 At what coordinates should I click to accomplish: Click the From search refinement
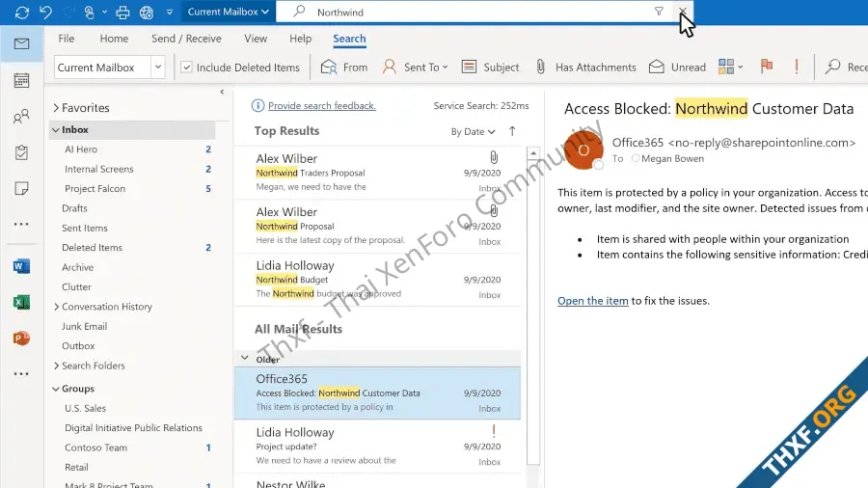click(x=343, y=68)
